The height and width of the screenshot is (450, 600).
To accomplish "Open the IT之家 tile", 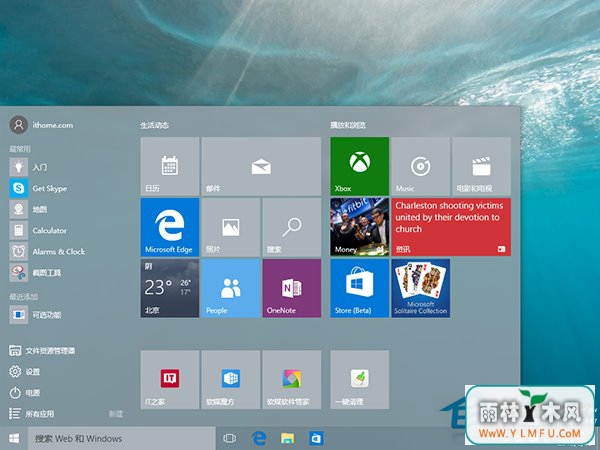I will [x=170, y=380].
